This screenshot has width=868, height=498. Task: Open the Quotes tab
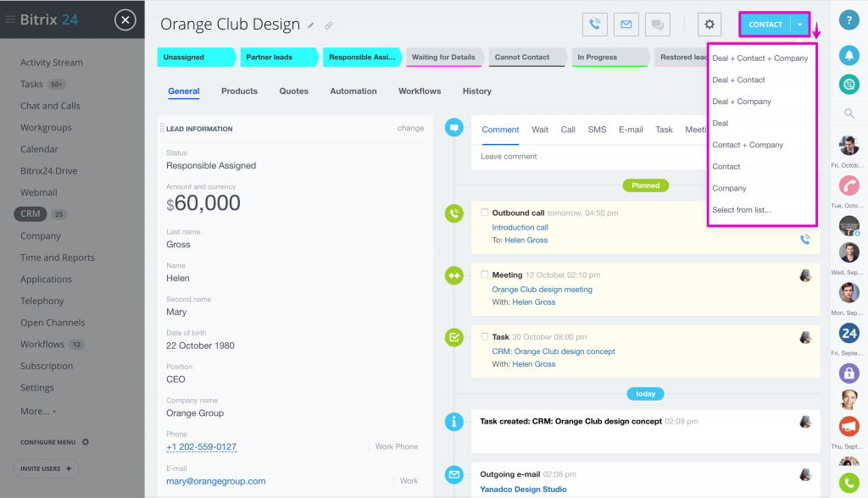pyautogui.click(x=293, y=91)
